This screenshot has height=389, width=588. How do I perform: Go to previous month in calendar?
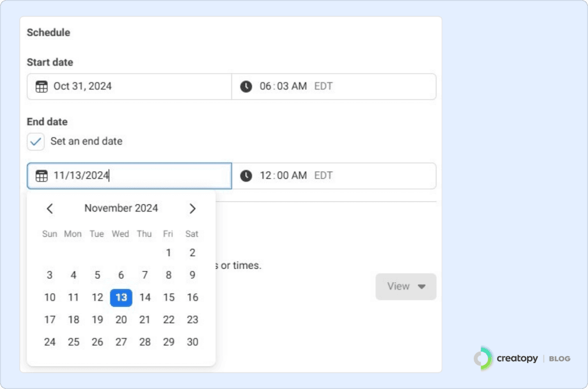click(50, 209)
